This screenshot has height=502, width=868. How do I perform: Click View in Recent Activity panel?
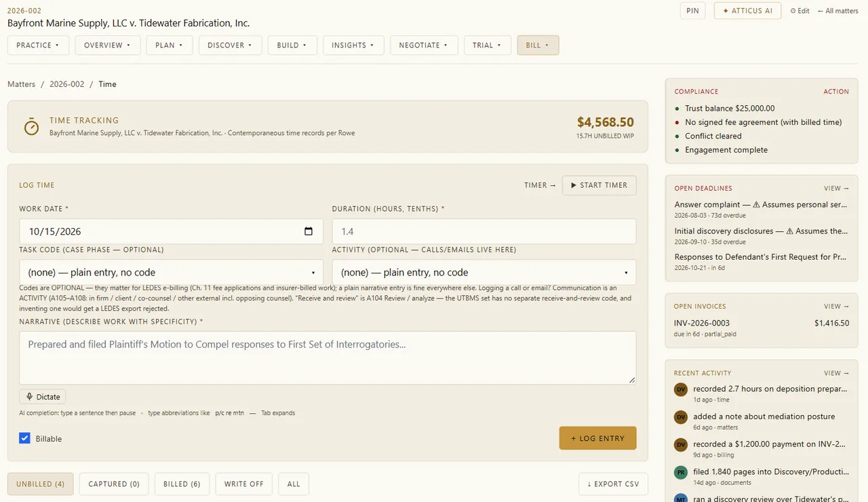click(836, 373)
